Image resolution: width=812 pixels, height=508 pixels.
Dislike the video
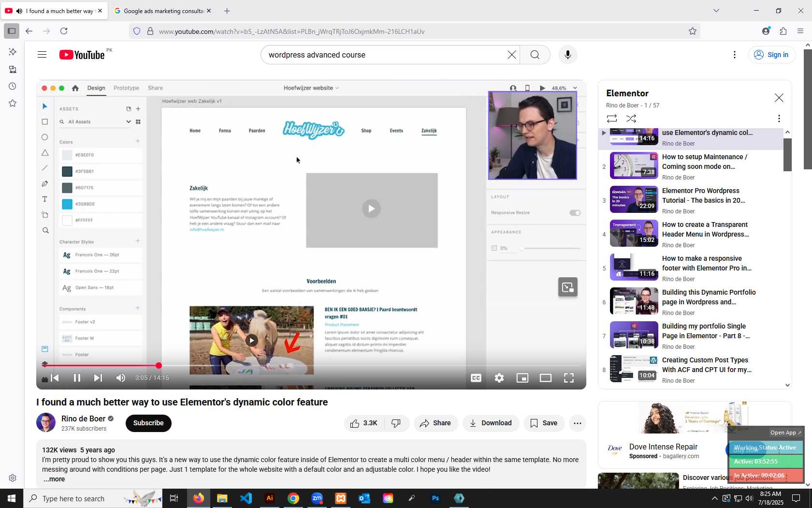coord(396,423)
